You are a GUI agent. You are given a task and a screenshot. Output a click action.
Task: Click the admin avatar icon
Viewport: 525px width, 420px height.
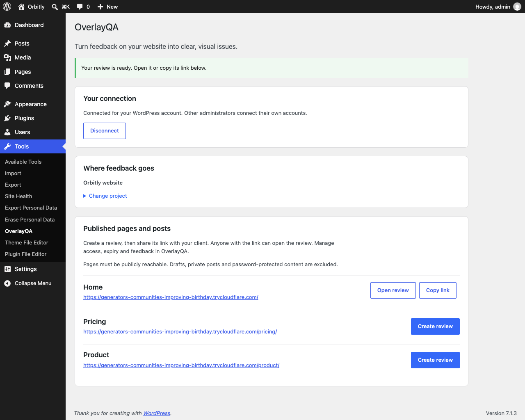click(517, 7)
